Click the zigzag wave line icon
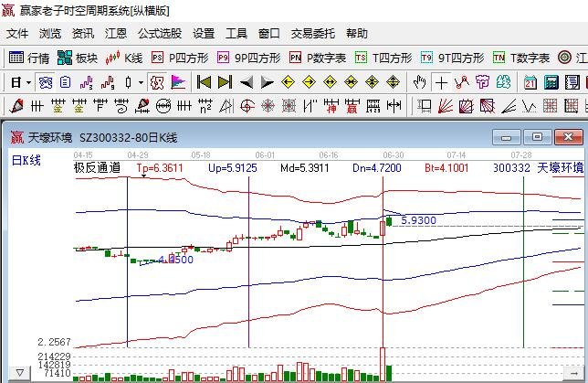Screen dimensions: 588x383 tap(530, 107)
